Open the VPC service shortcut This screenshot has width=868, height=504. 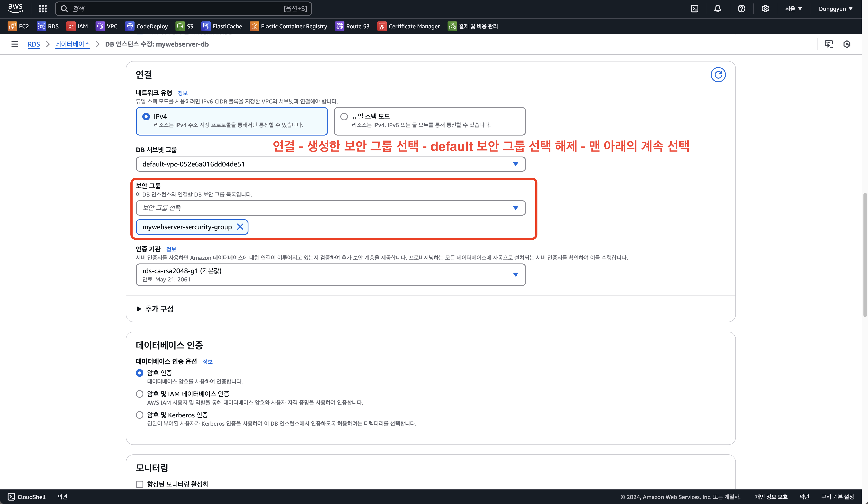[107, 26]
